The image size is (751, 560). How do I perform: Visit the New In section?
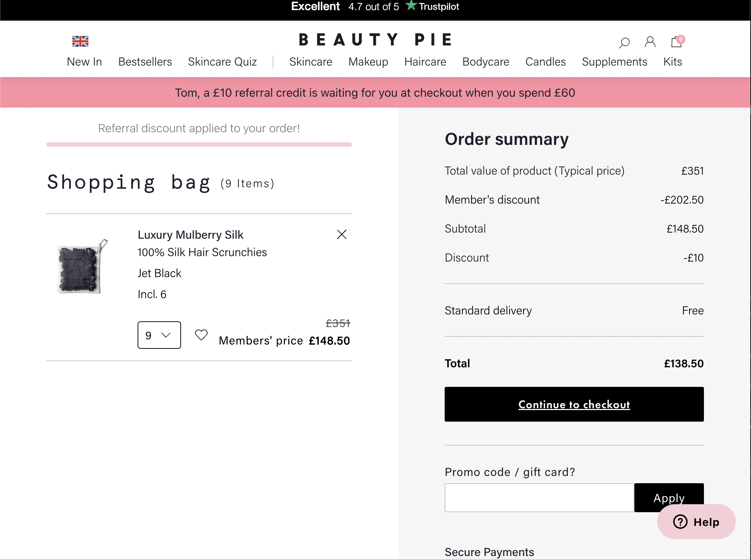(x=84, y=62)
